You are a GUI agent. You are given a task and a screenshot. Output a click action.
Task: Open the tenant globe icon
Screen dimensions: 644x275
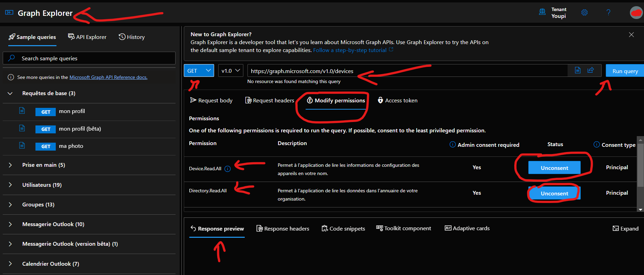[x=542, y=12]
